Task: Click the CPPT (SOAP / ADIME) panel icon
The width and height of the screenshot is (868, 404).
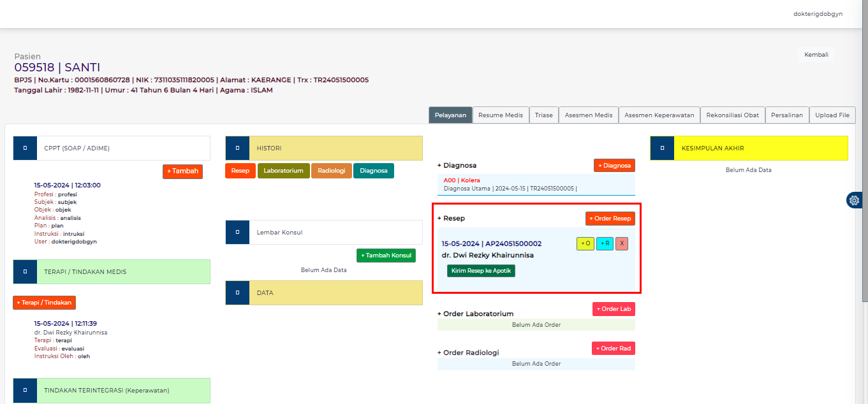Action: tap(25, 148)
